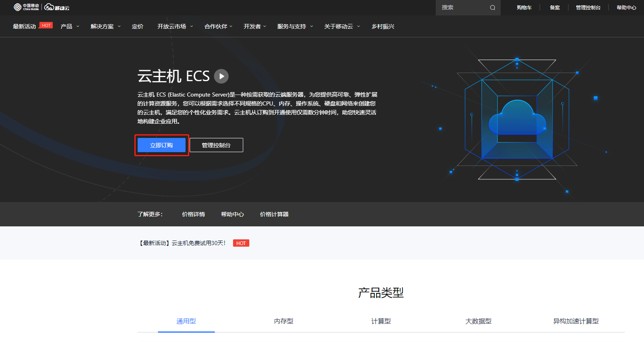The height and width of the screenshot is (342, 644).
Task: Switch to the 大数据型 tab
Action: coord(478,321)
